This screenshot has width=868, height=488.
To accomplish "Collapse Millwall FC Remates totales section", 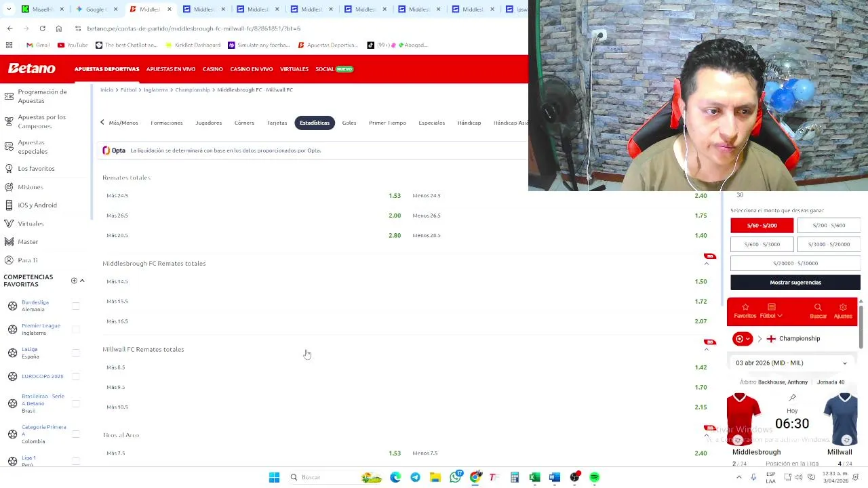I will 707,349.
